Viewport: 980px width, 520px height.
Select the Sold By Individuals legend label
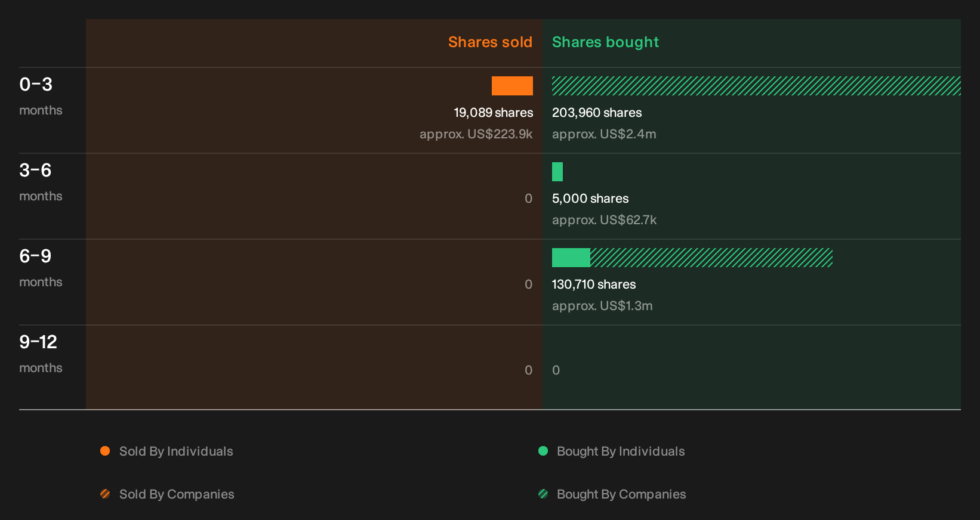coord(176,451)
